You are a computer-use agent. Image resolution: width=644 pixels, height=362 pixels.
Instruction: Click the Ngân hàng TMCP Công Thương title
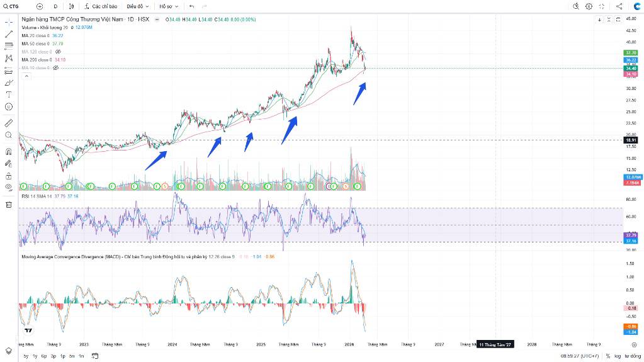click(73, 20)
